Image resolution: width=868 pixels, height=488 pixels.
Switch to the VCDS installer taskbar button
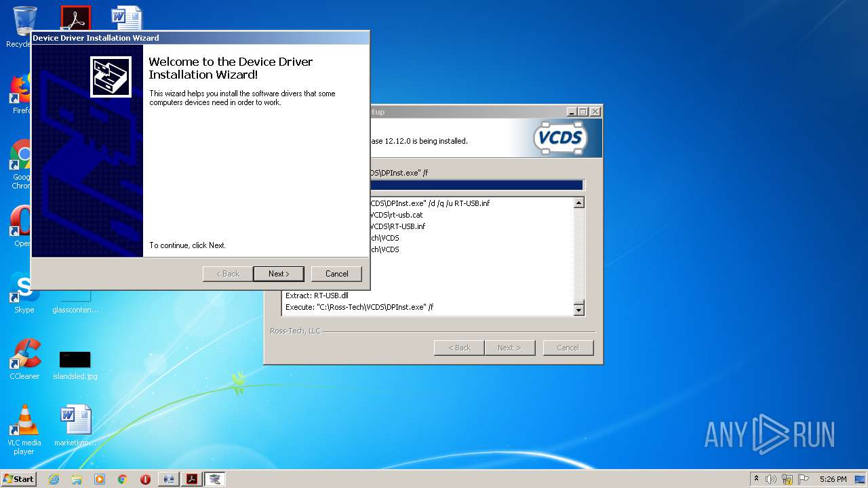(169, 479)
